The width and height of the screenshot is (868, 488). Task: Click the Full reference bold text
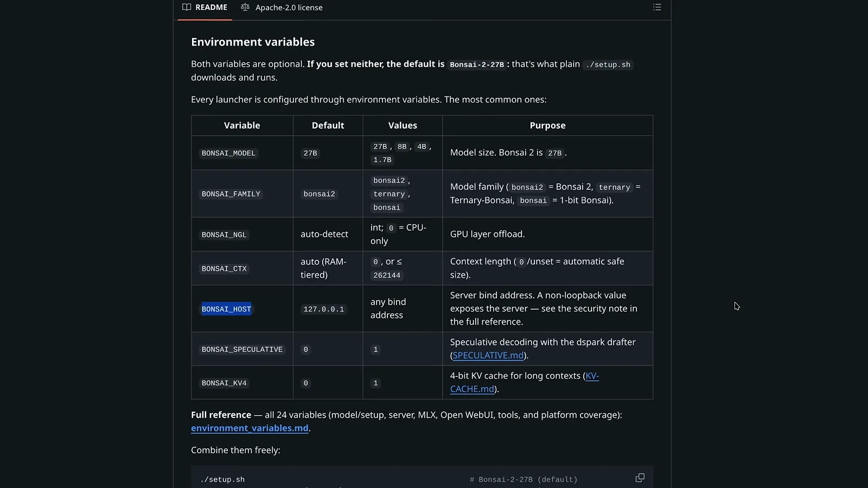coord(221,415)
